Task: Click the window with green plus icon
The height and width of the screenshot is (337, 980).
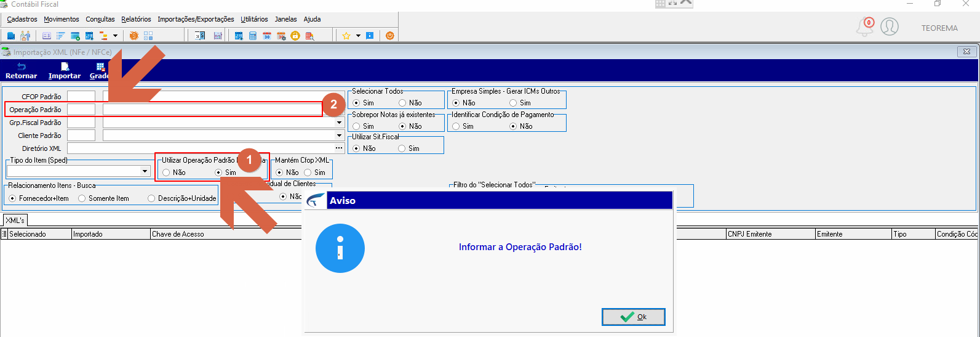Action: click(75, 36)
